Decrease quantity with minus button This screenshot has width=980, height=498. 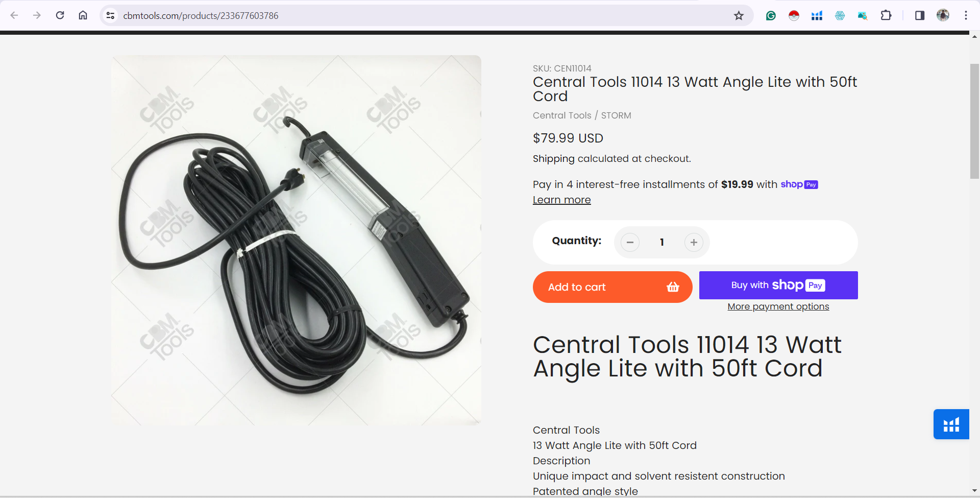(630, 243)
